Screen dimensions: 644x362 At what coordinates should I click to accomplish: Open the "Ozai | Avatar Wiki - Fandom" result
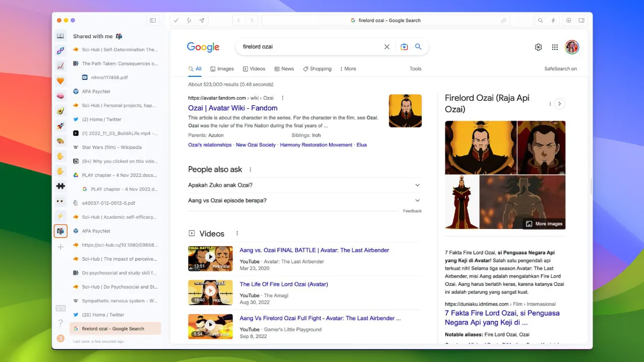pyautogui.click(x=232, y=108)
